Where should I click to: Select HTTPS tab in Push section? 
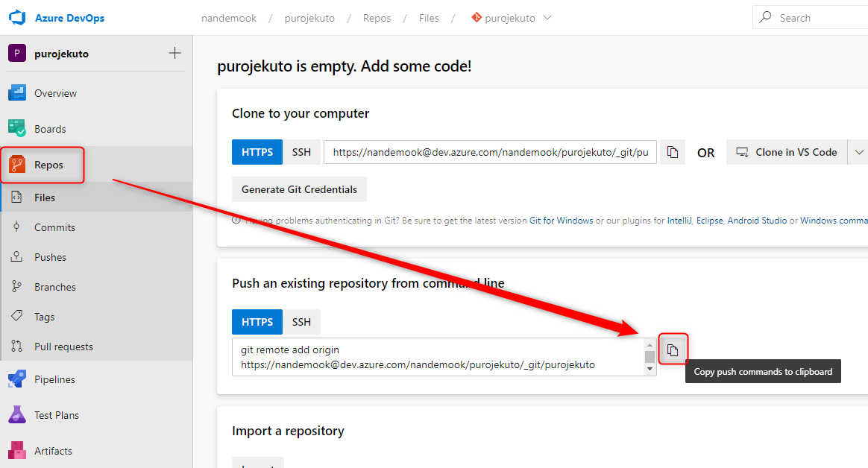pyautogui.click(x=257, y=322)
